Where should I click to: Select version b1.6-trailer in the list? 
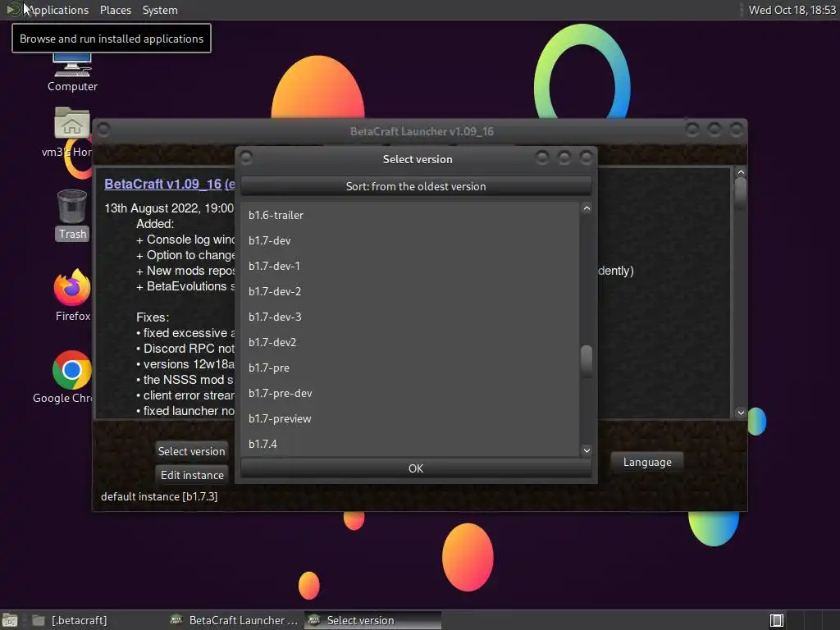(x=410, y=215)
